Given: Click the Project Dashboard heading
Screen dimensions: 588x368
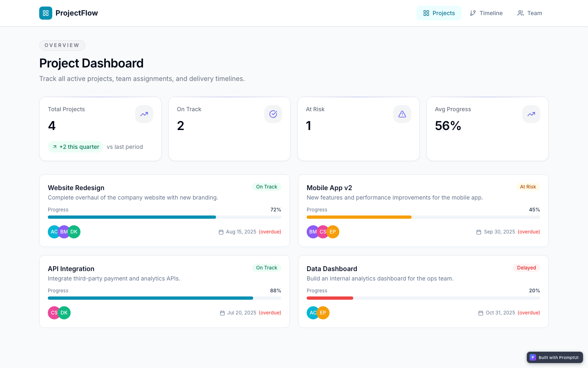Looking at the screenshot, I should (91, 63).
